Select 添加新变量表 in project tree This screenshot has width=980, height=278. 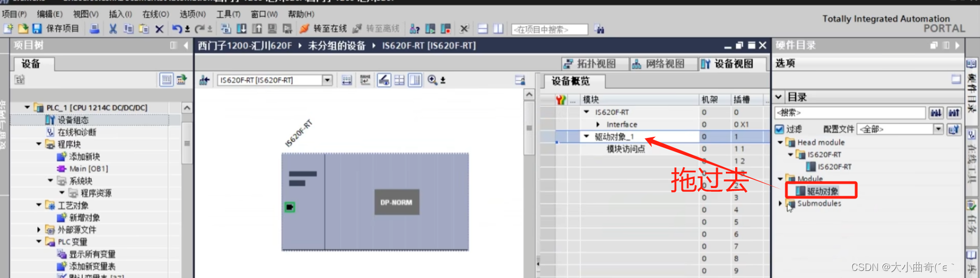click(92, 266)
